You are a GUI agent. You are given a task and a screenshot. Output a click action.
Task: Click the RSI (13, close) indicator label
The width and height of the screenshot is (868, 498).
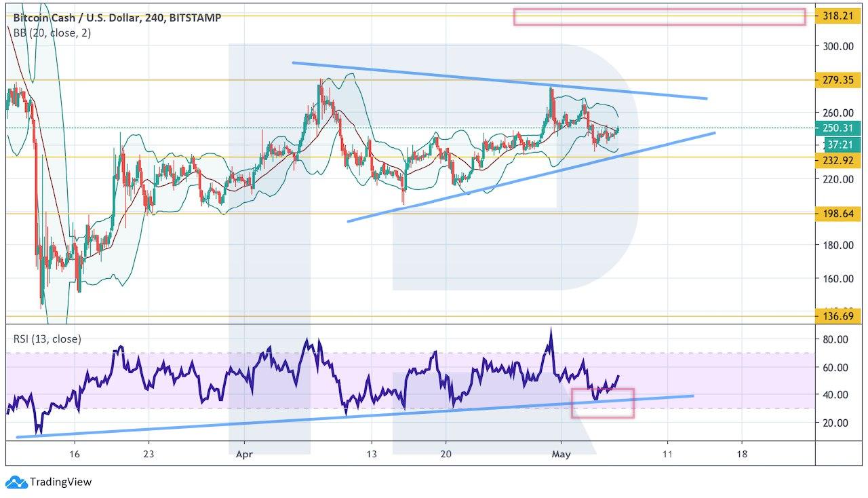[47, 339]
